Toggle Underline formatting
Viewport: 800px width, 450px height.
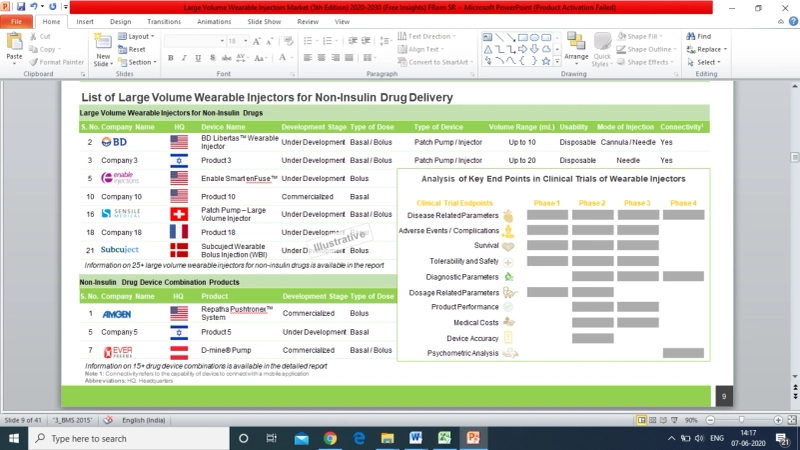click(198, 58)
